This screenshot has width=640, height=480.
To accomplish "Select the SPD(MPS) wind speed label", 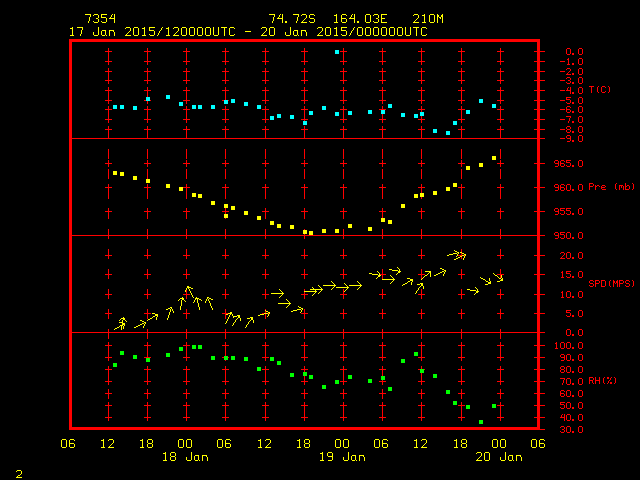I will click(611, 283).
